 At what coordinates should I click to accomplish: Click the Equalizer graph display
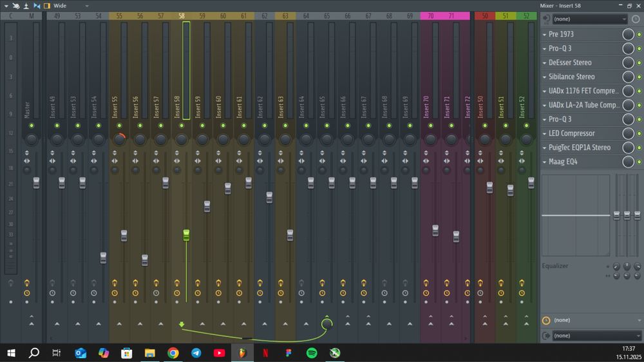pyautogui.click(x=576, y=215)
